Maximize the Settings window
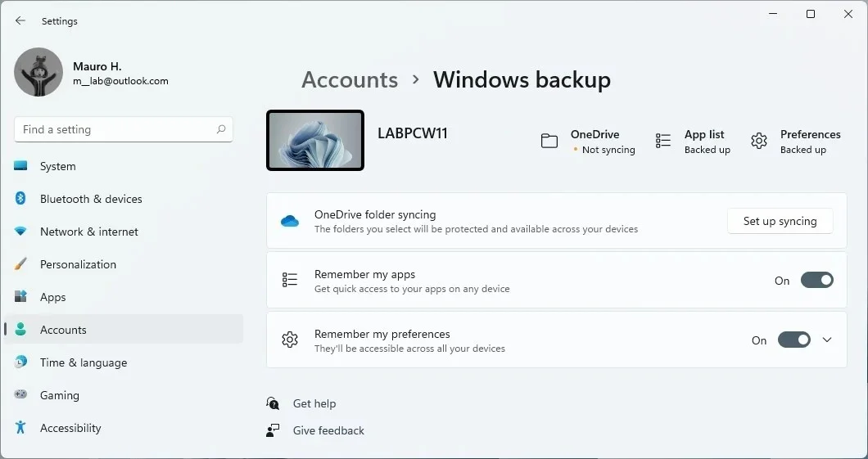 point(811,15)
